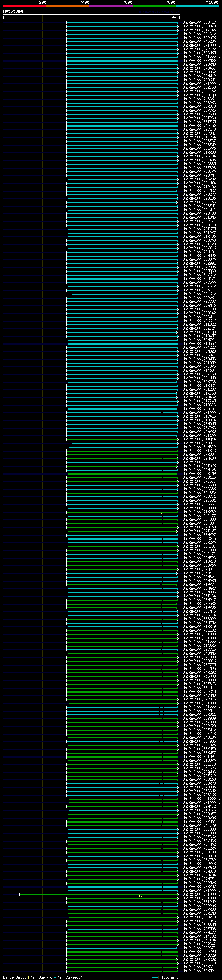
Task: Click the green ~80% identity legend bar
Action: click(154, 6)
